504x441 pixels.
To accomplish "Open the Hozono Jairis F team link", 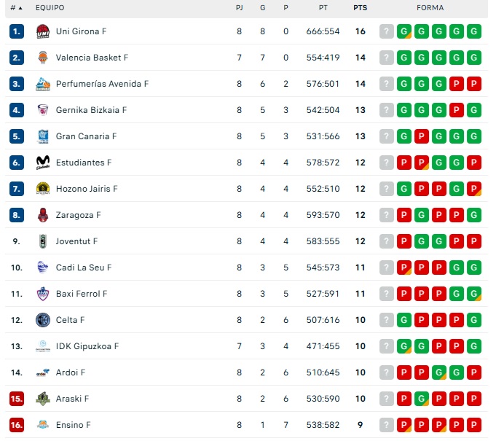I will [87, 189].
